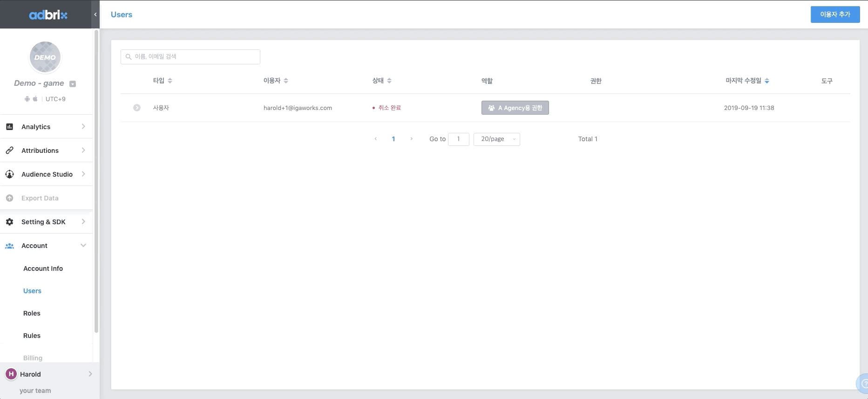Viewport: 868px width, 399px height.
Task: Click the name and email search field
Action: 190,57
